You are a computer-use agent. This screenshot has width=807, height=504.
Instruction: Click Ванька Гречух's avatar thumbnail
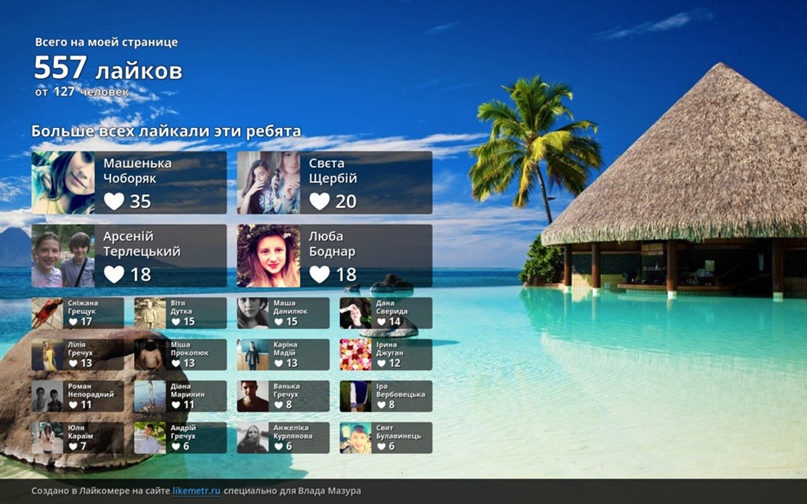[253, 396]
